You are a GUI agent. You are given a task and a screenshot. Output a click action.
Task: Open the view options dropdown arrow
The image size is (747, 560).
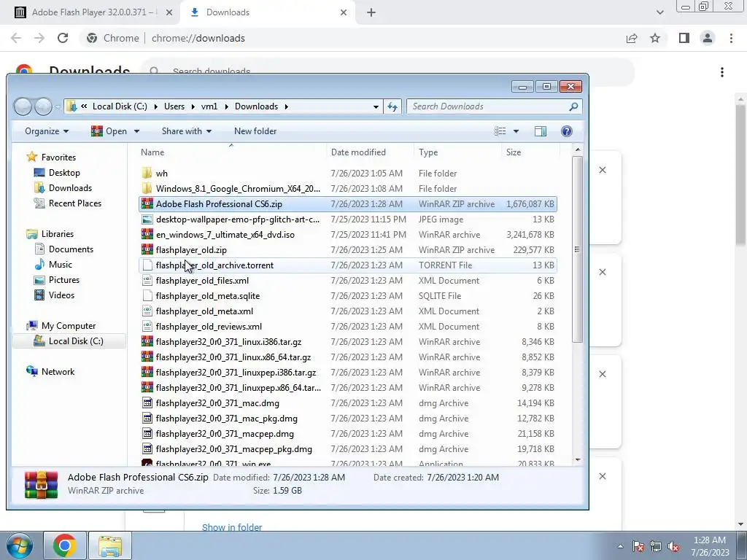(516, 131)
